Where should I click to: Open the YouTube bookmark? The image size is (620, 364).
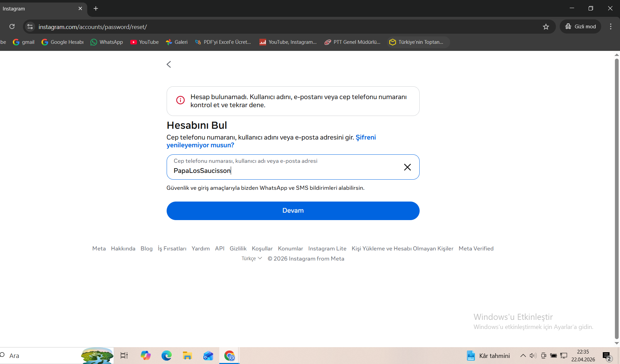[x=144, y=42]
